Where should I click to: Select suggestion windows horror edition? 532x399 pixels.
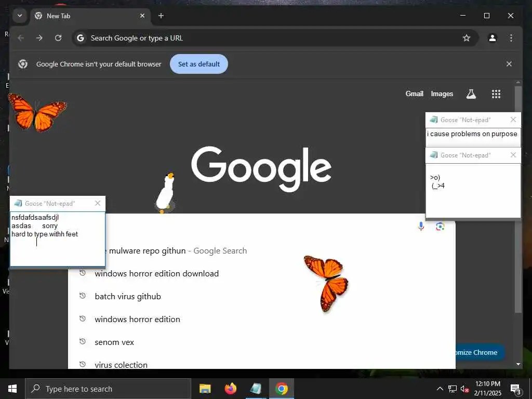pyautogui.click(x=262, y=320)
